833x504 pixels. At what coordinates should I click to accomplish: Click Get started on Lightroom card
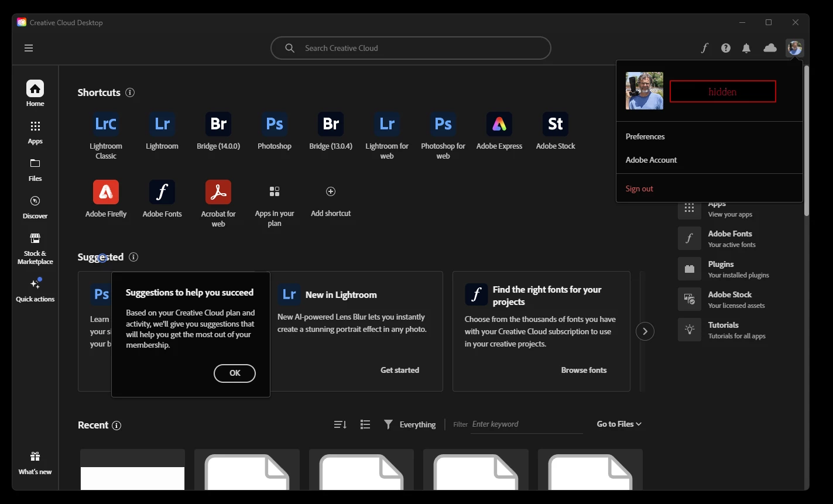click(x=400, y=370)
